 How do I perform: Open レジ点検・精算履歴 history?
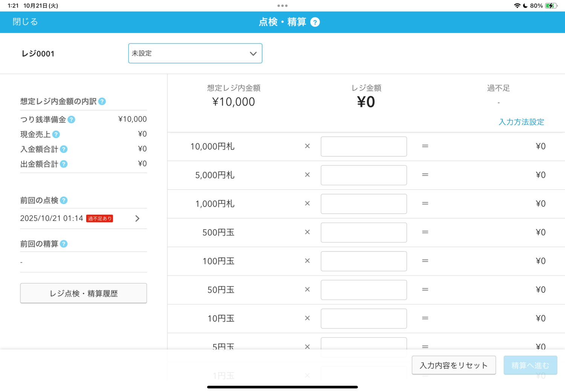pyautogui.click(x=84, y=293)
